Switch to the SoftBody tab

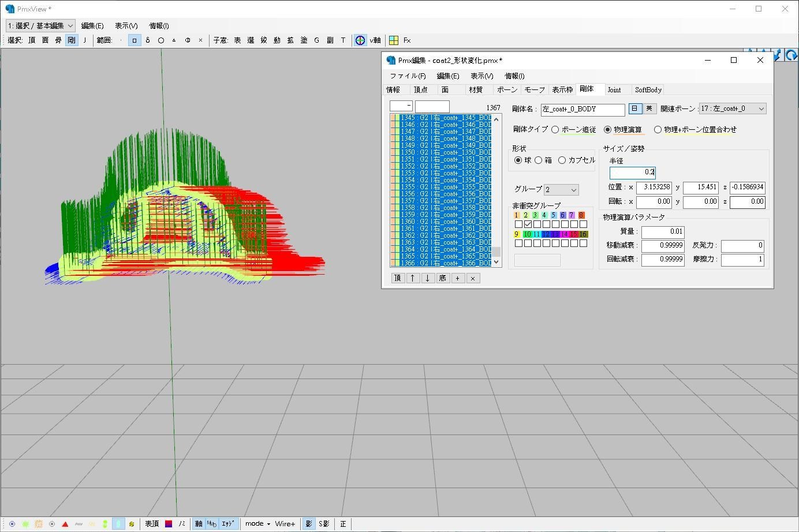click(x=648, y=90)
